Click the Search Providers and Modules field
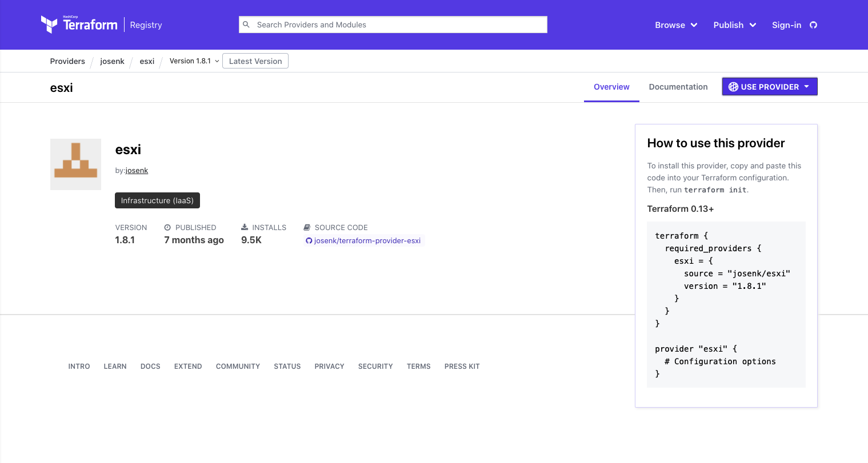This screenshot has height=463, width=868. point(393,25)
